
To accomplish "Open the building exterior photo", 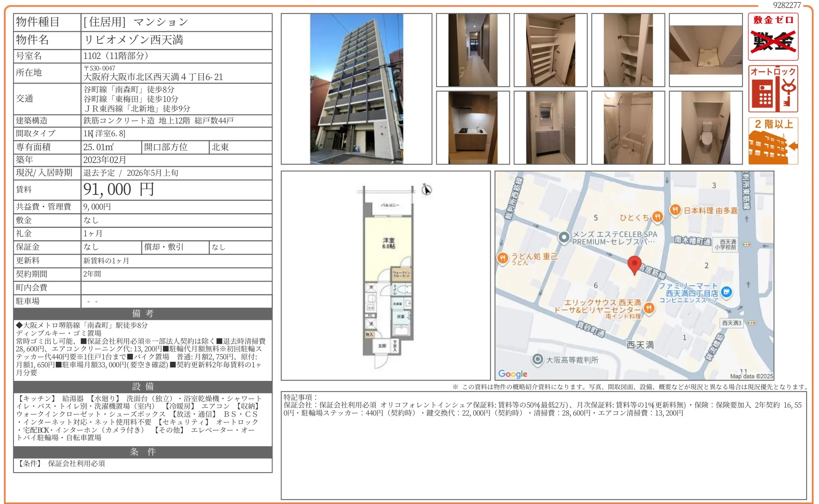I will [356, 89].
